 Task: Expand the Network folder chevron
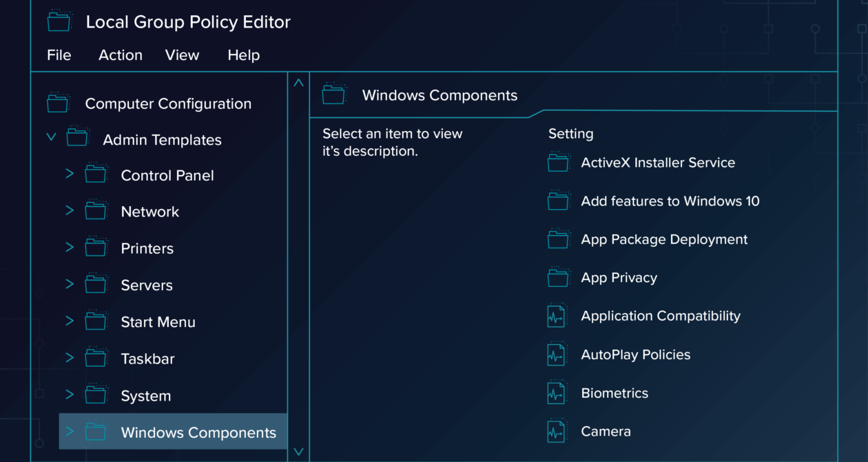click(x=70, y=210)
